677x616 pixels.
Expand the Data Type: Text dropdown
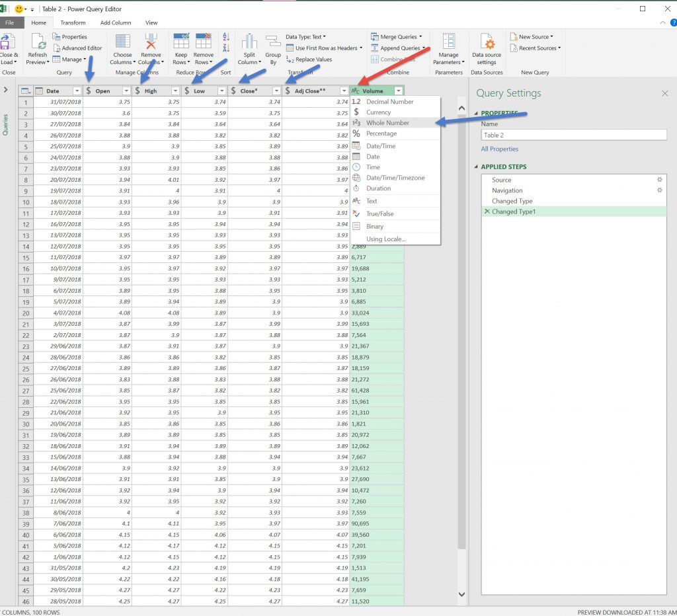point(306,37)
